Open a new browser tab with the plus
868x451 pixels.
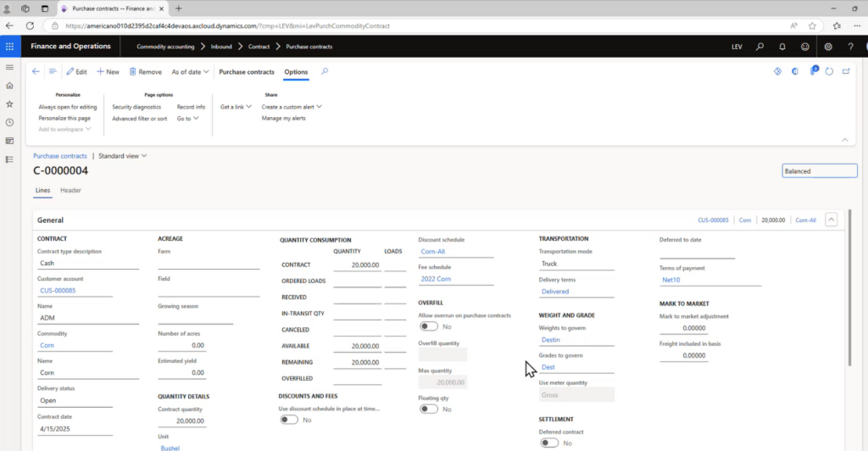[x=178, y=8]
